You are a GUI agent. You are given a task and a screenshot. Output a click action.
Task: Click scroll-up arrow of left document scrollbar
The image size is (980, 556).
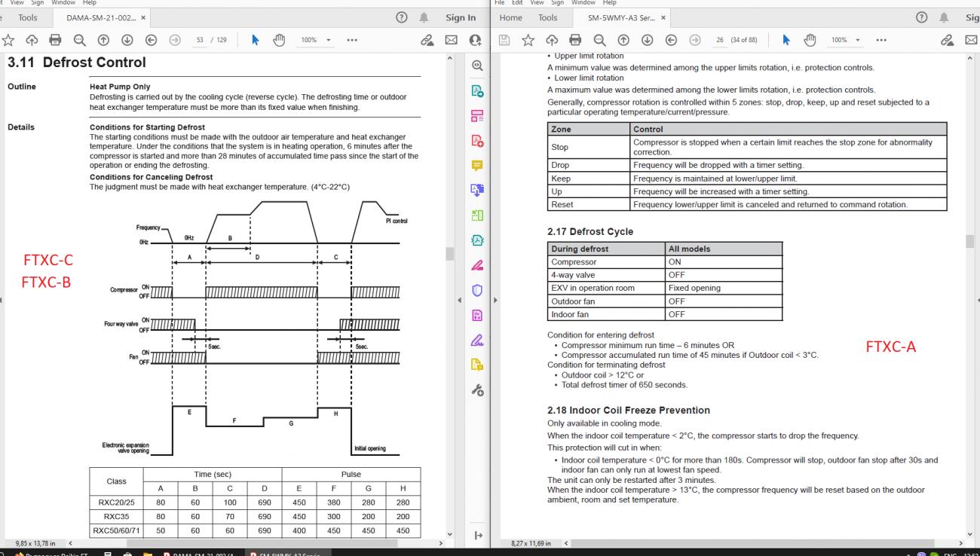point(451,58)
